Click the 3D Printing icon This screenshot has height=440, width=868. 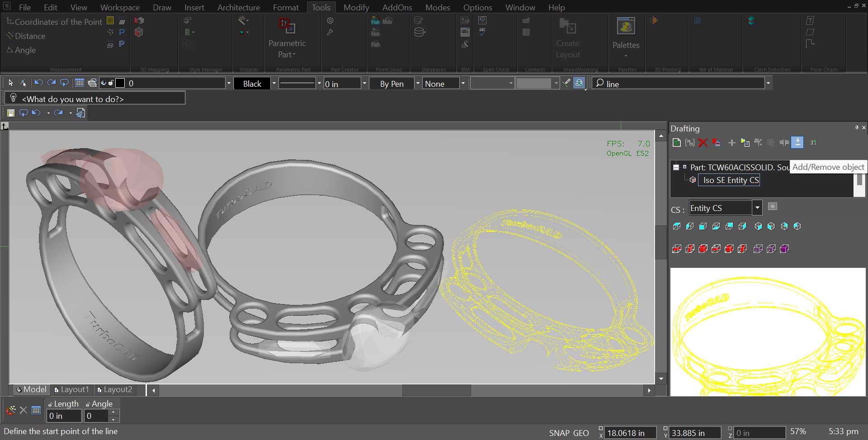[654, 20]
